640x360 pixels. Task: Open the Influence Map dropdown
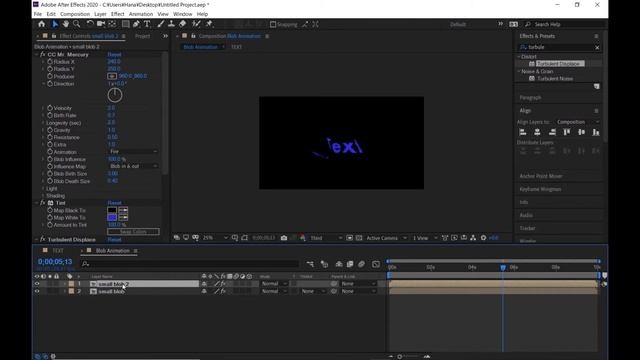coord(133,166)
